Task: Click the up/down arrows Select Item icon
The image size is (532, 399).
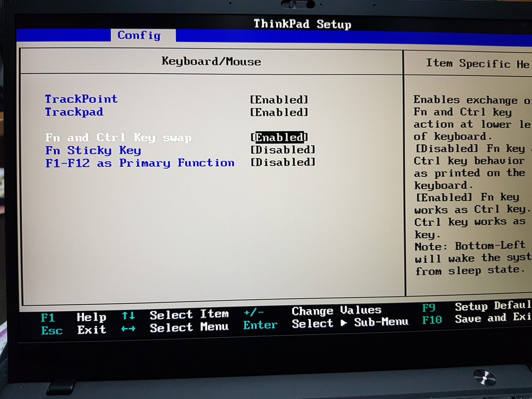Action: tap(129, 316)
